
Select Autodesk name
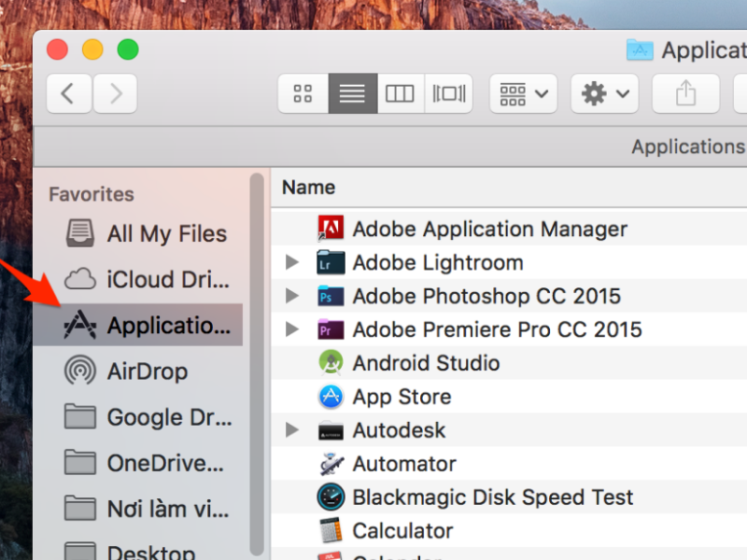point(399,430)
